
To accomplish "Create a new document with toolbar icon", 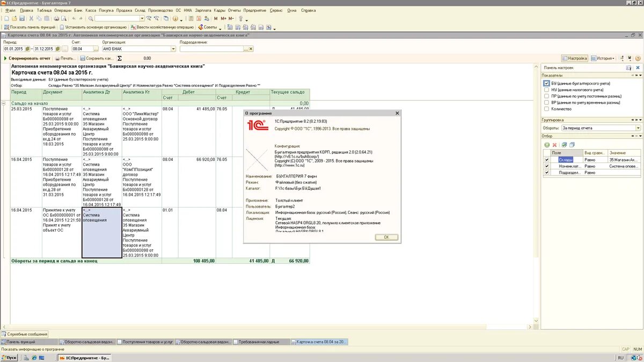I will click(x=6, y=18).
